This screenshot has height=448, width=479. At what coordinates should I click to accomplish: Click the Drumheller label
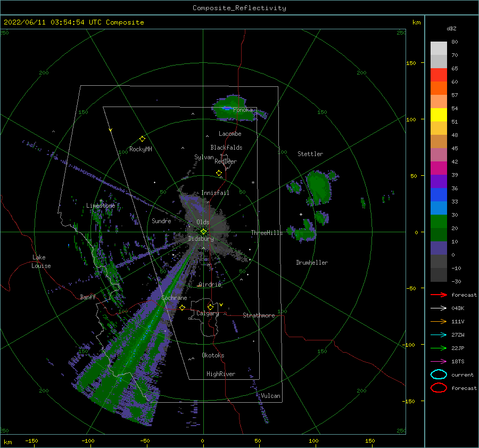312,263
